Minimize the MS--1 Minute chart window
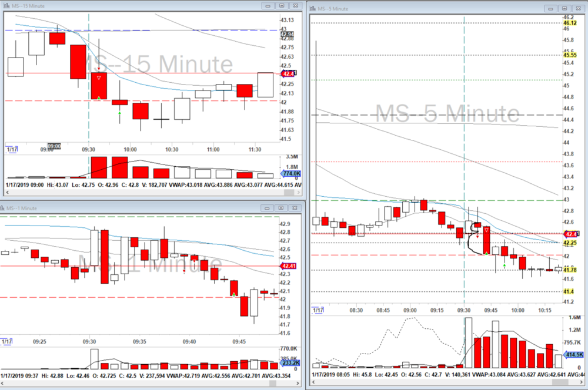This screenshot has height=390, width=588. (x=268, y=209)
